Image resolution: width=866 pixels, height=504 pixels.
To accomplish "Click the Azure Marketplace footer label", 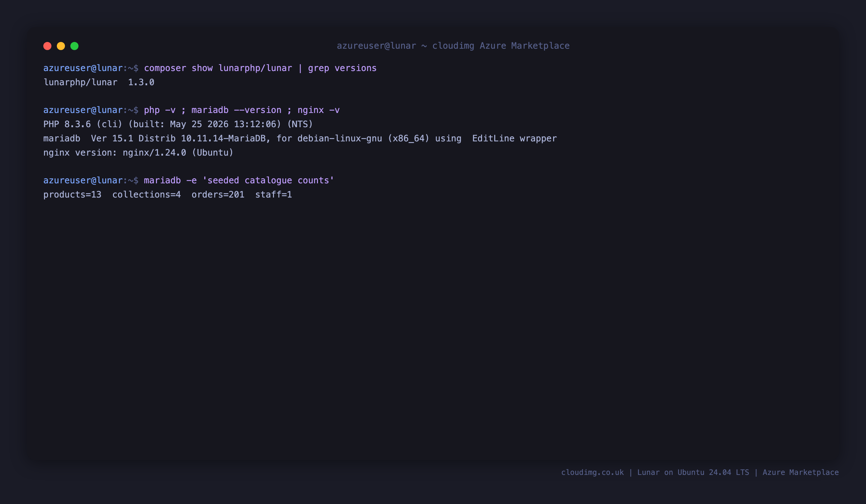I will click(801, 473).
